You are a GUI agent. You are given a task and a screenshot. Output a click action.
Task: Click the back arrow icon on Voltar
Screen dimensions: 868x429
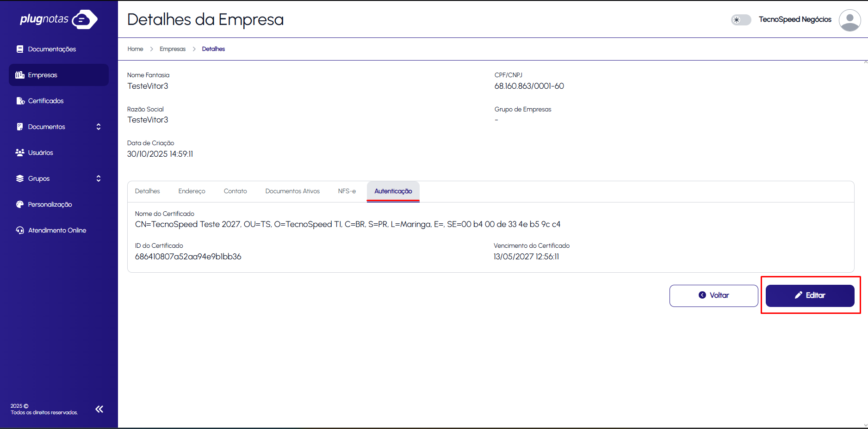702,295
